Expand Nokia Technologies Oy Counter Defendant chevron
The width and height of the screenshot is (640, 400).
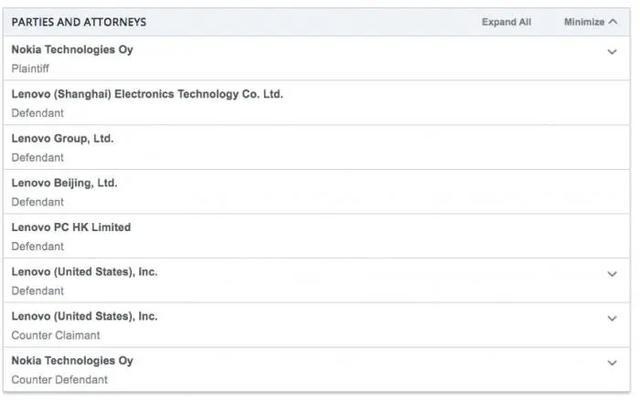(612, 363)
